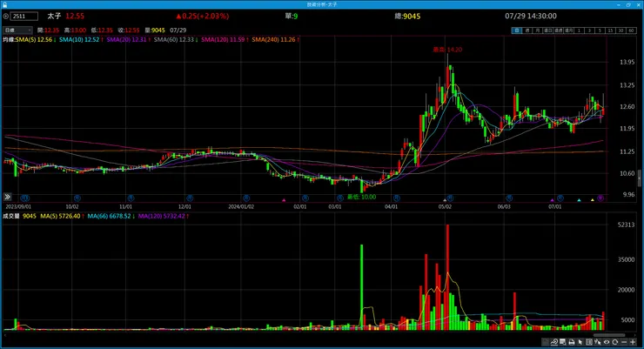This screenshot has width=644, height=349.
Task: Click the SMA(240) 11.26 moving average label
Action: point(275,39)
